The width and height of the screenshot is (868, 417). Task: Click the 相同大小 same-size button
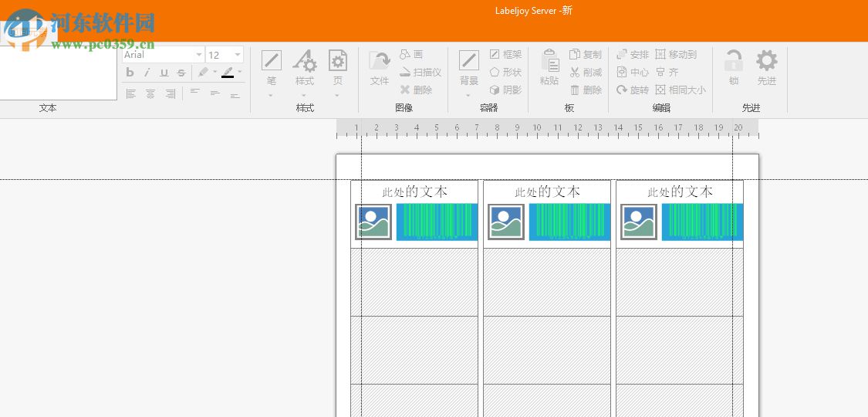681,90
